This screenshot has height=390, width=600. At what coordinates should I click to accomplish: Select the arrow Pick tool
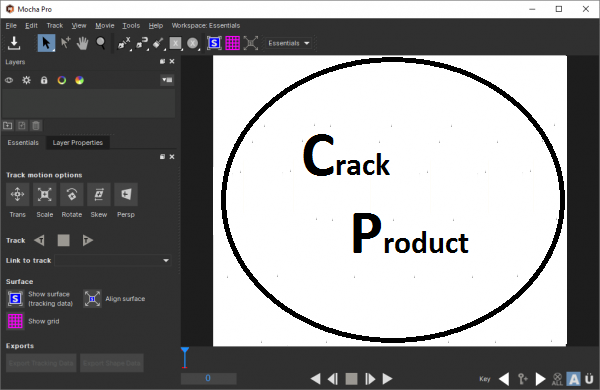pyautogui.click(x=46, y=43)
